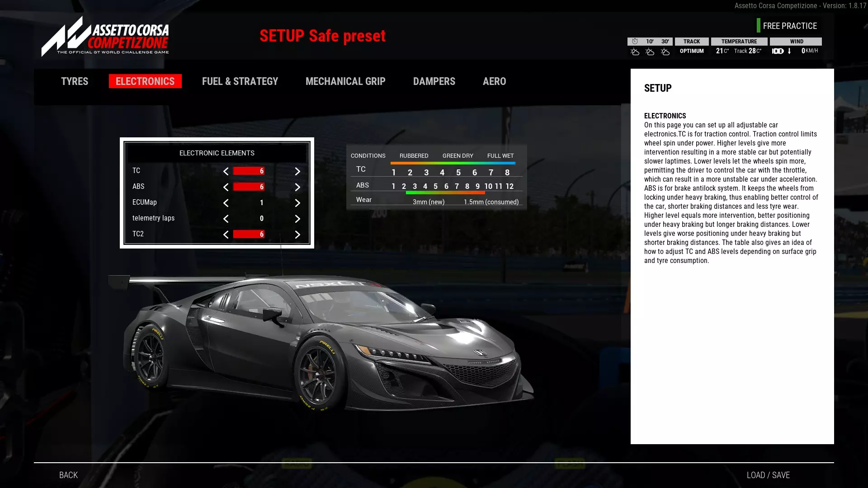Decrease TC value with left arrow
Screen dimensions: 868x488
pyautogui.click(x=226, y=171)
